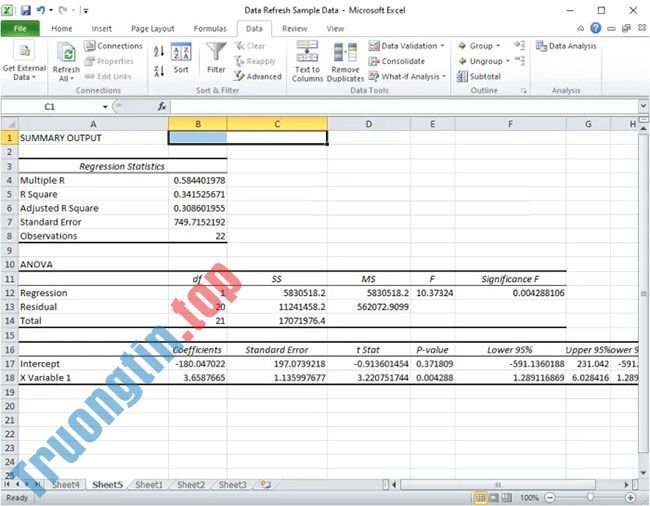Open Customize Quick Access Toolbar dropdown
Screen dimensions: 650x506
(x=85, y=11)
